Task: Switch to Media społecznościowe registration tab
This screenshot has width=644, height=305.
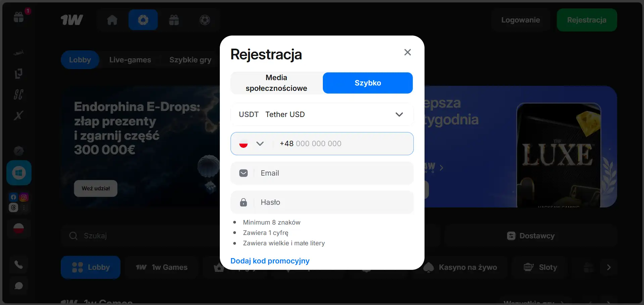Action: (277, 83)
